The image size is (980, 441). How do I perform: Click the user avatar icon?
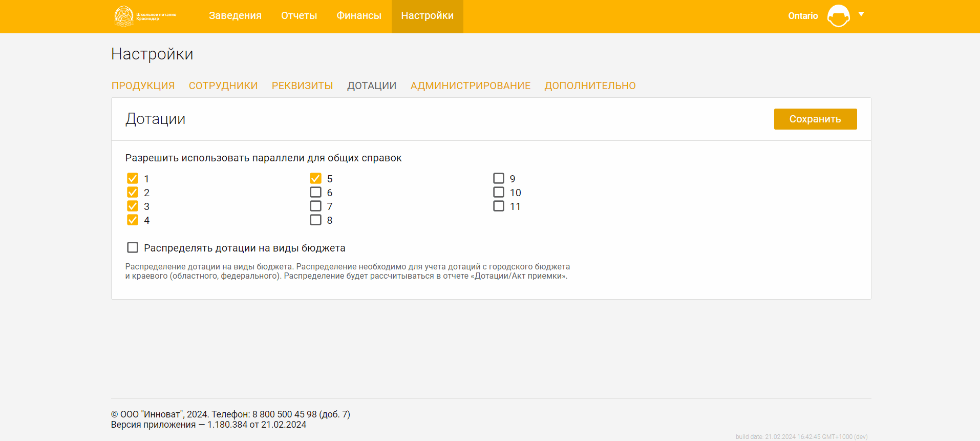pyautogui.click(x=838, y=16)
